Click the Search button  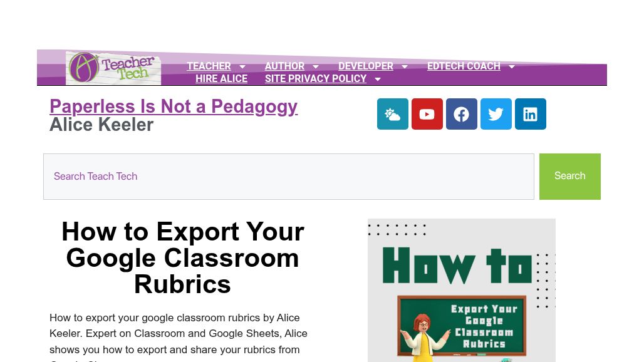pyautogui.click(x=569, y=176)
